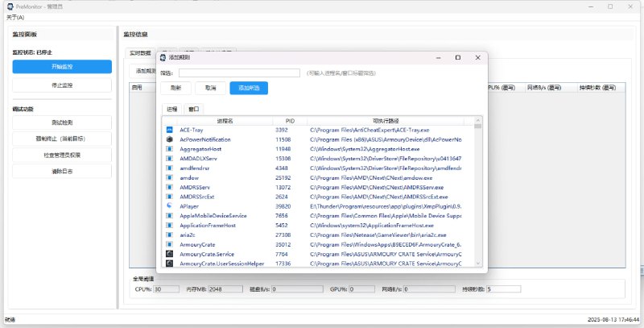Viewport: 644px width, 328px height.
Task: Click the 添加所选 button
Action: pyautogui.click(x=248, y=88)
